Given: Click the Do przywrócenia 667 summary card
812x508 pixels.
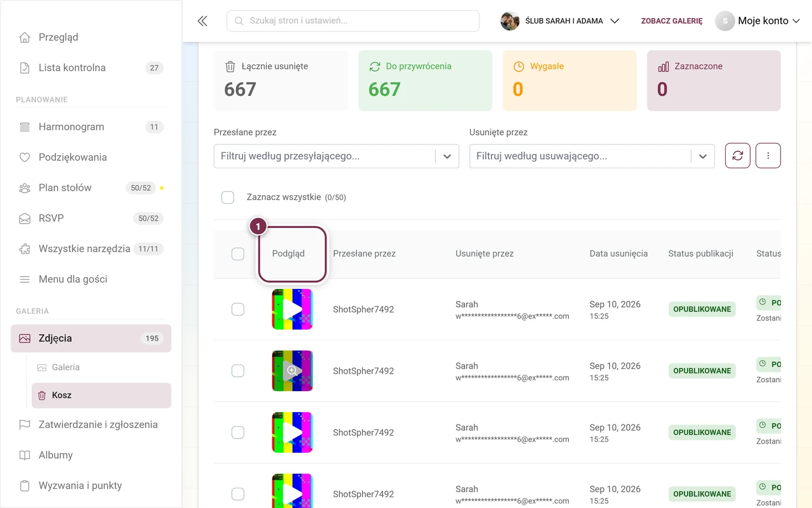Looking at the screenshot, I should pyautogui.click(x=425, y=81).
